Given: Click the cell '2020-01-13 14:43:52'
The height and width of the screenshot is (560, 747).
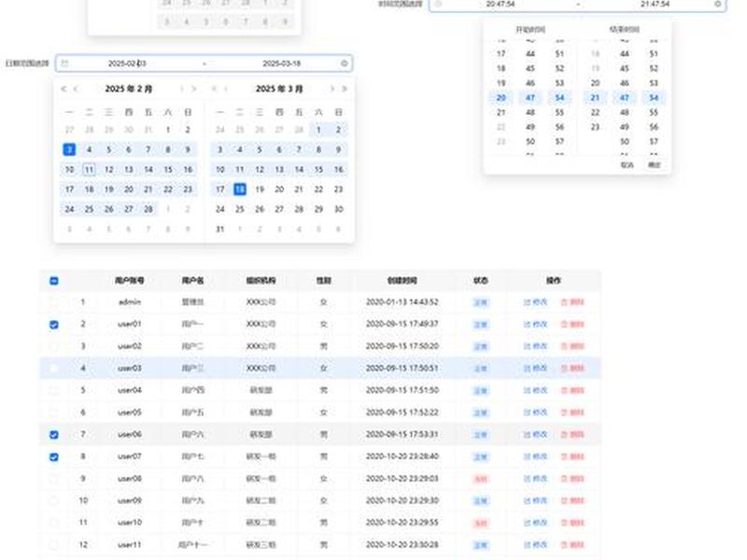Looking at the screenshot, I should coord(402,301).
